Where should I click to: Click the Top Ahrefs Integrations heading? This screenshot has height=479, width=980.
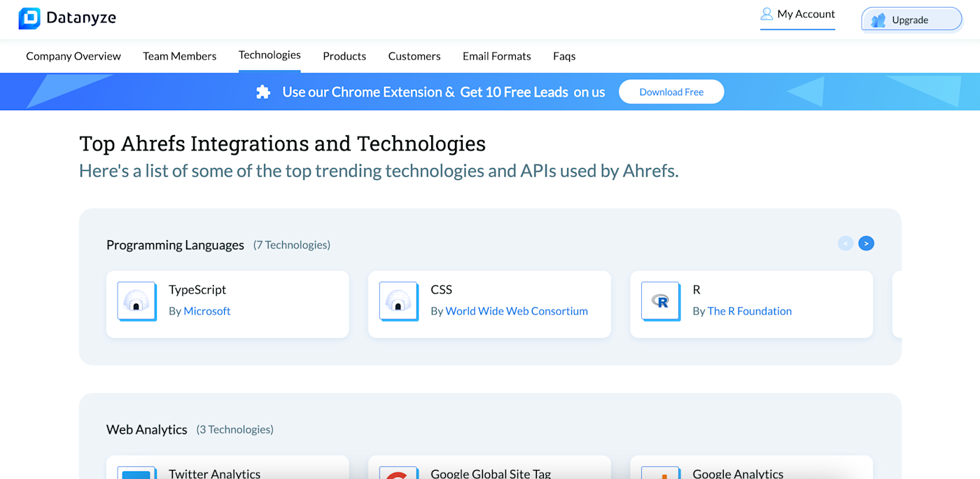pos(283,143)
